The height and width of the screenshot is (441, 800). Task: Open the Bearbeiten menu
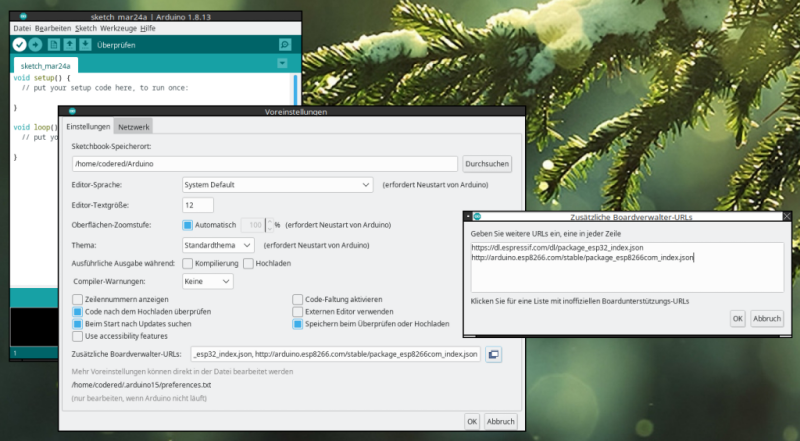(x=53, y=29)
